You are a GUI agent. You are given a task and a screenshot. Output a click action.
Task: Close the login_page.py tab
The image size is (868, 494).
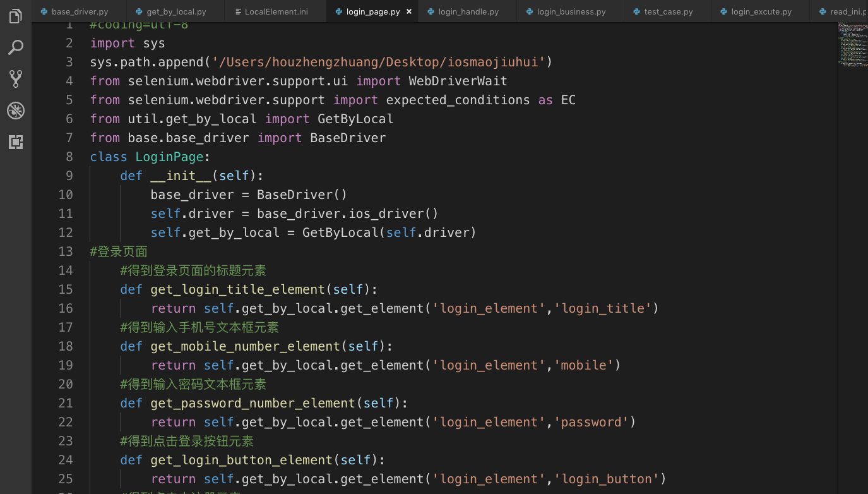click(x=409, y=11)
